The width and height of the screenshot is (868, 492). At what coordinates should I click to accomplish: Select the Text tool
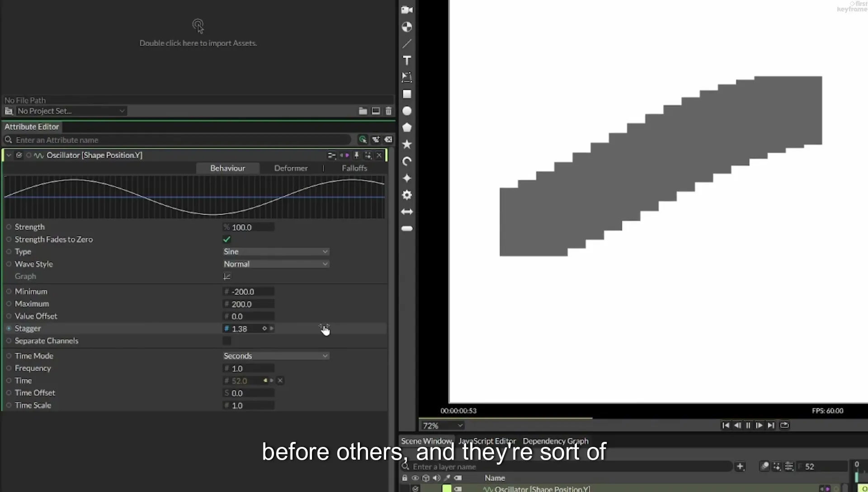tap(407, 61)
